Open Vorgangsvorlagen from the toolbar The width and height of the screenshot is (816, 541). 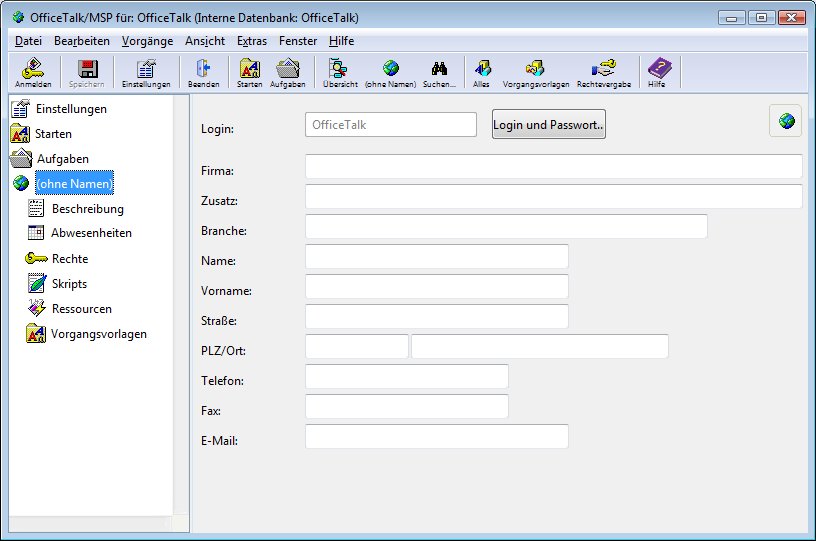536,72
